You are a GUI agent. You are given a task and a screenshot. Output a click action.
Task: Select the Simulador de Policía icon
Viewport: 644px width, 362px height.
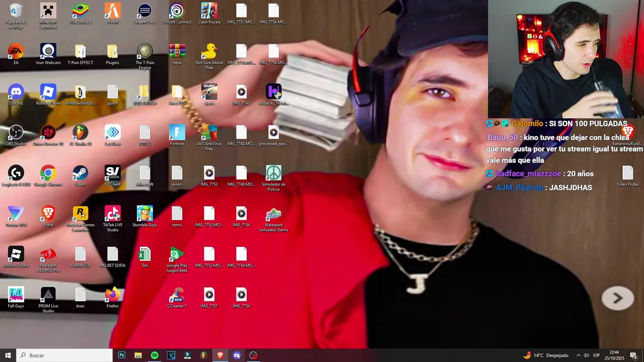(x=274, y=178)
